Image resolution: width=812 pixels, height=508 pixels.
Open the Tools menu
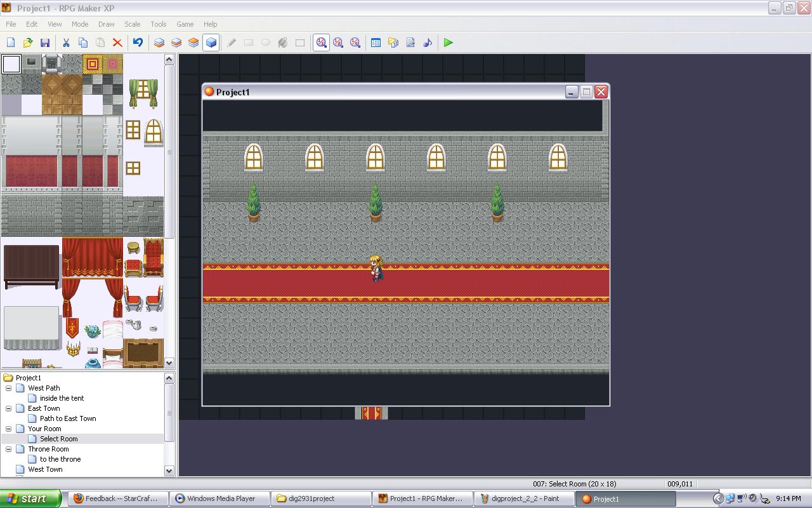click(159, 24)
